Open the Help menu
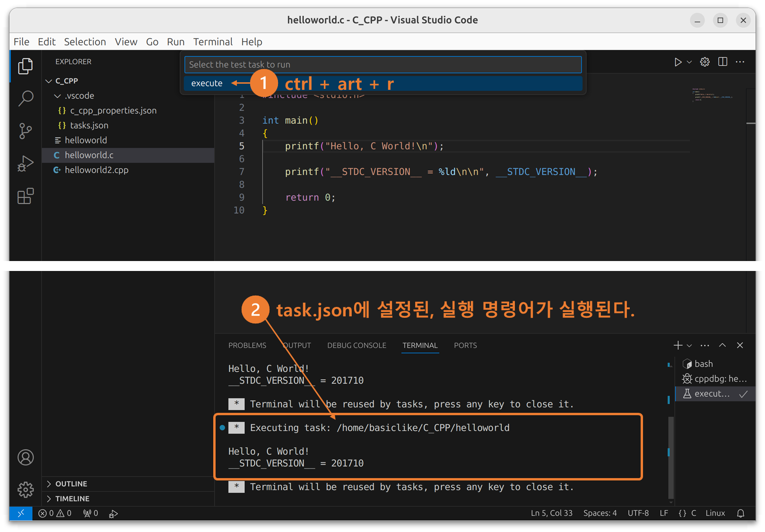 [x=252, y=42]
